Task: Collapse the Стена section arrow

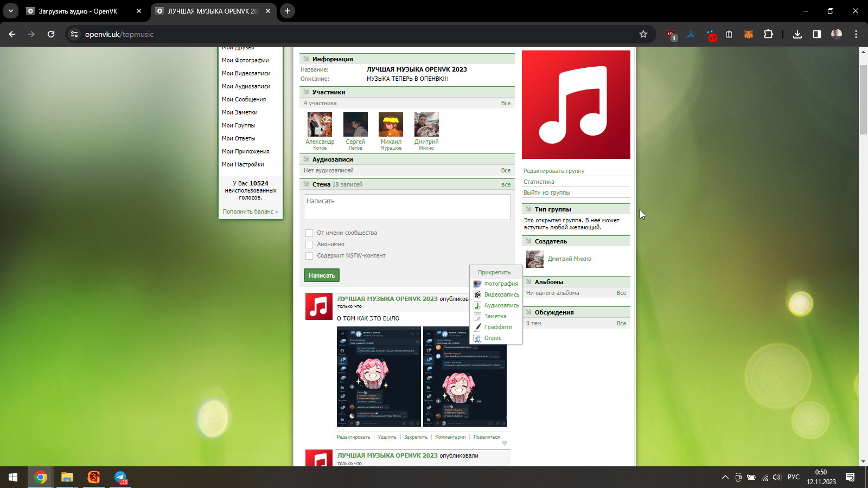Action: 306,184
